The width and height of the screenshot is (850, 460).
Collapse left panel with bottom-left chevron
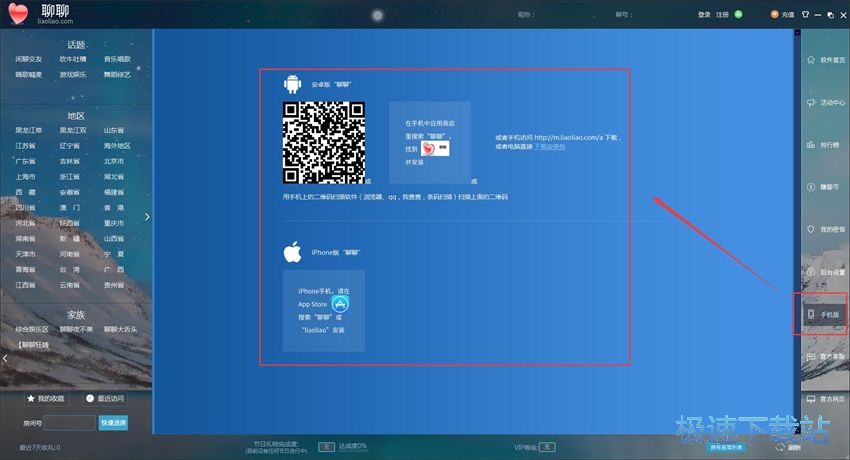coord(5,358)
